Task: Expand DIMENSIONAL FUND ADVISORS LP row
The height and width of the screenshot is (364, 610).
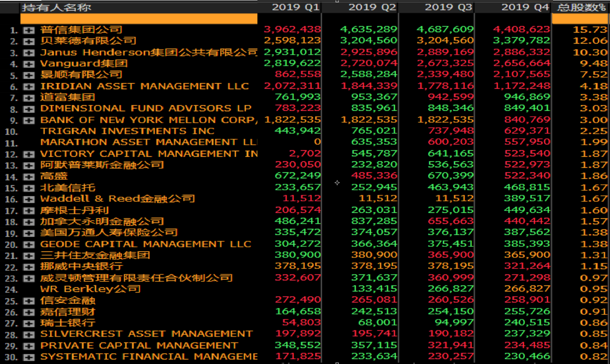Action: point(29,109)
